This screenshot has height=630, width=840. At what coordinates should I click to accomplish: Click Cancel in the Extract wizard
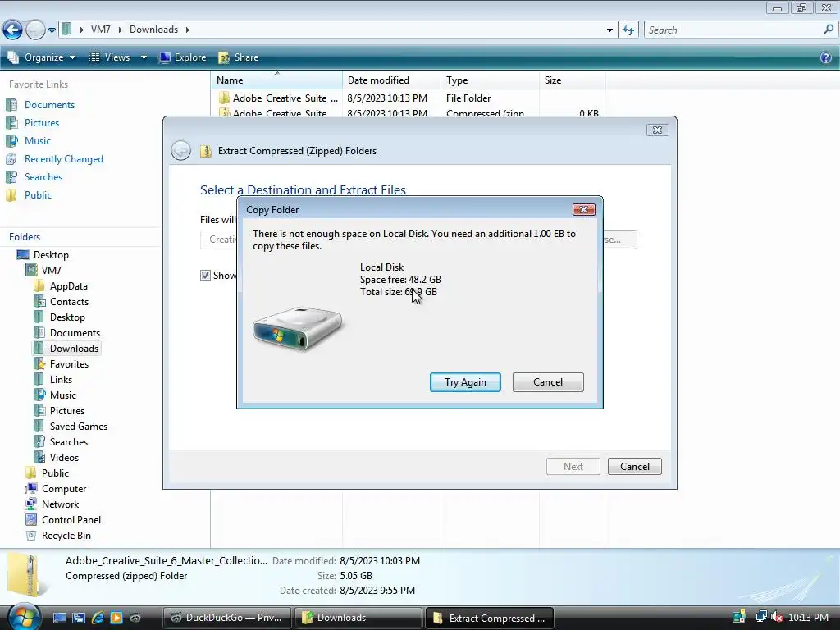pyautogui.click(x=634, y=466)
